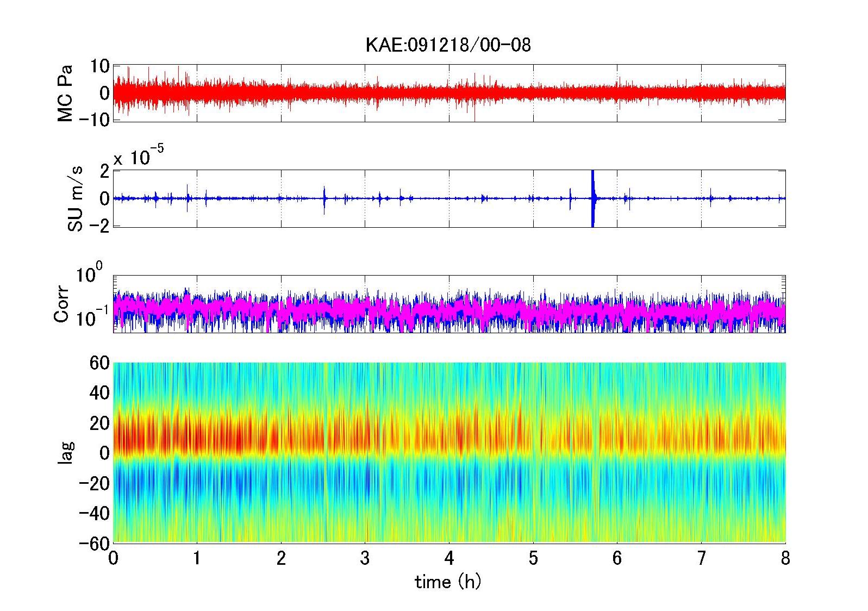Select the MC Pa axis label

click(65, 92)
